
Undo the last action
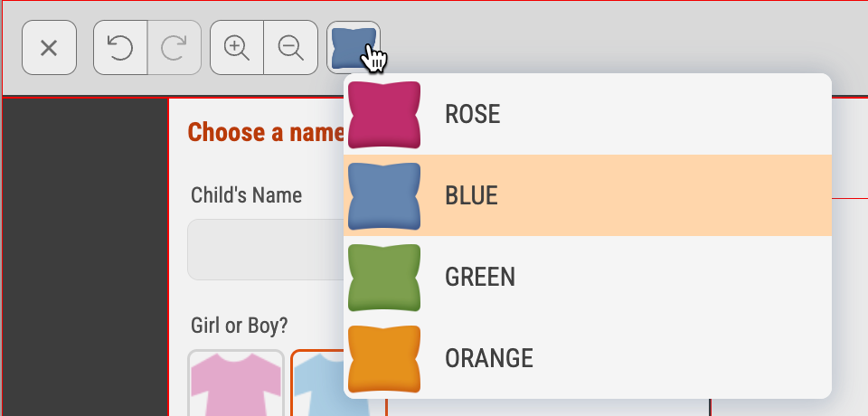pyautogui.click(x=120, y=48)
